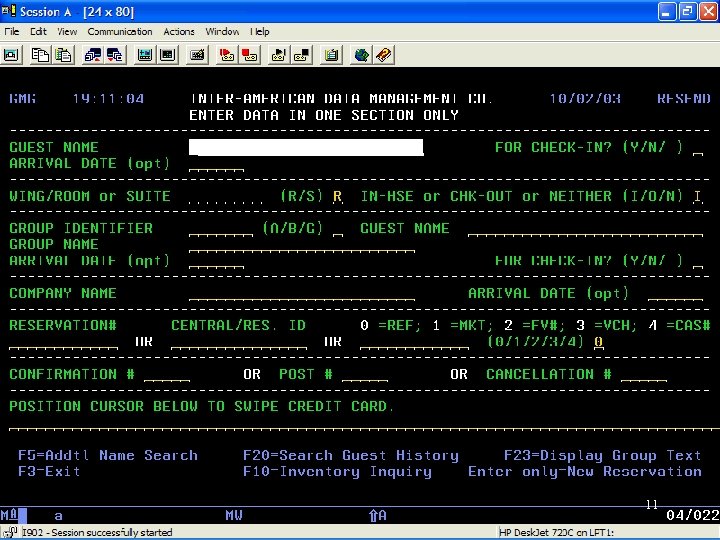The height and width of the screenshot is (540, 720).
Task: Click the Help Index book icon
Action: [383, 55]
